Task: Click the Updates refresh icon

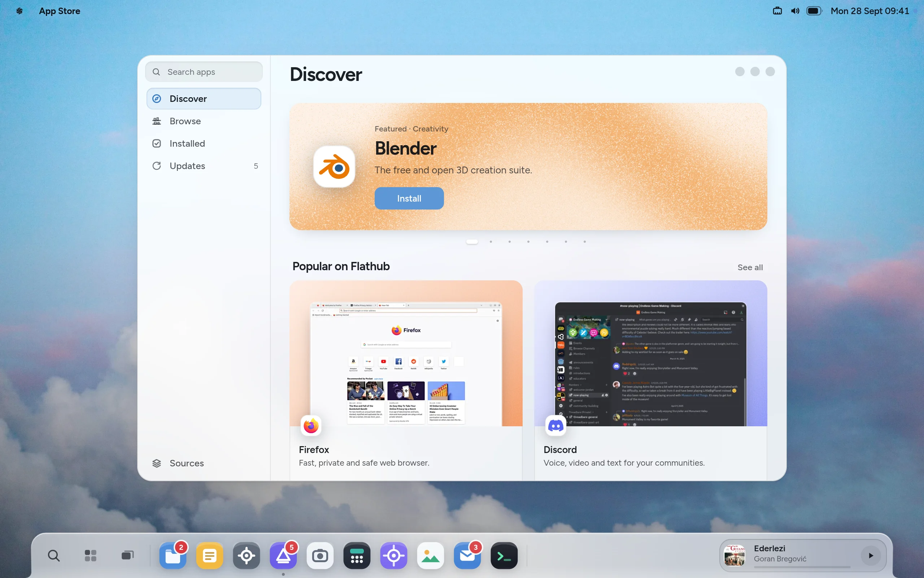Action: [157, 166]
